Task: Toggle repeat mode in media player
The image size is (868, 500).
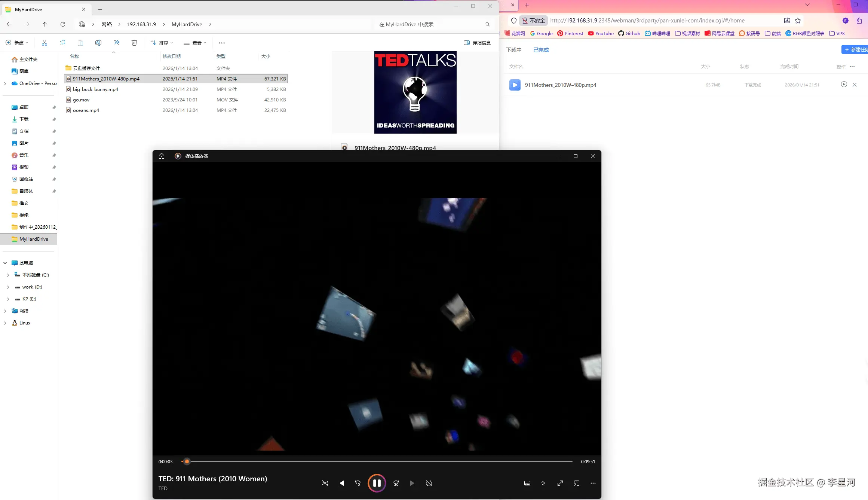Action: point(429,483)
